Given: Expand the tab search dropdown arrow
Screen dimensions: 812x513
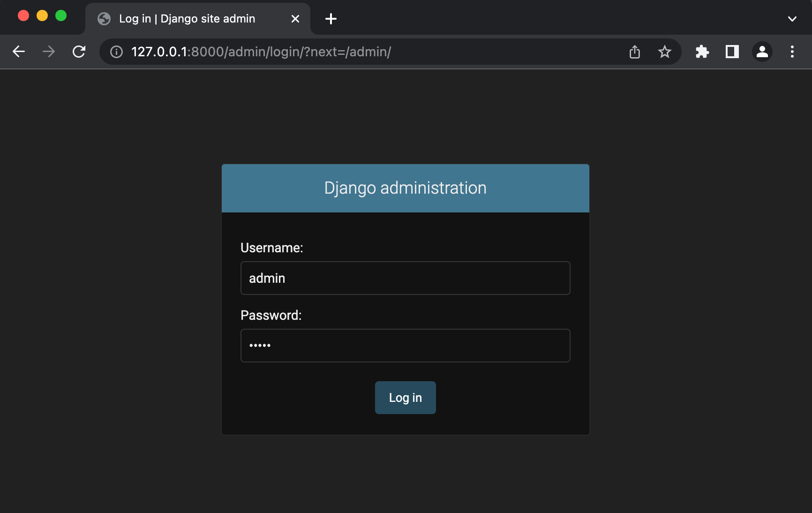Looking at the screenshot, I should (x=792, y=19).
